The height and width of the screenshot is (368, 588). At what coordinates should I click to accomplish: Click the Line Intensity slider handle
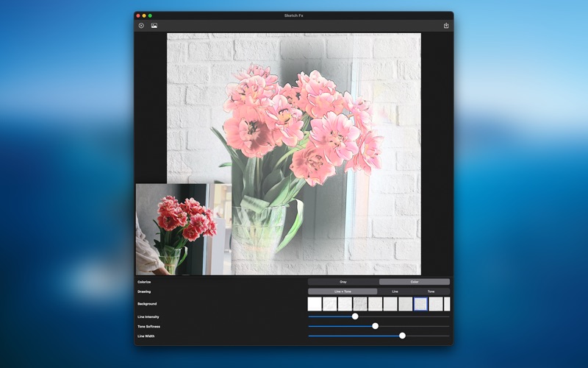355,316
